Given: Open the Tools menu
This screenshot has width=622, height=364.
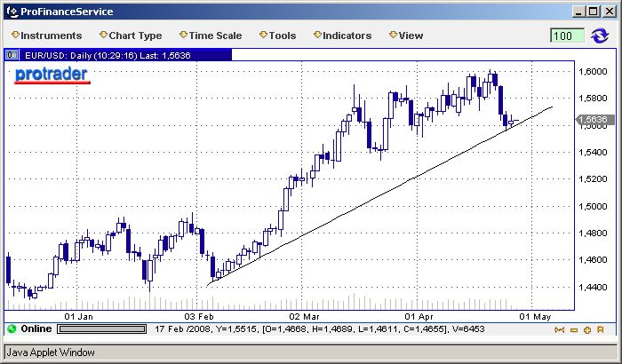Looking at the screenshot, I should pyautogui.click(x=277, y=36).
